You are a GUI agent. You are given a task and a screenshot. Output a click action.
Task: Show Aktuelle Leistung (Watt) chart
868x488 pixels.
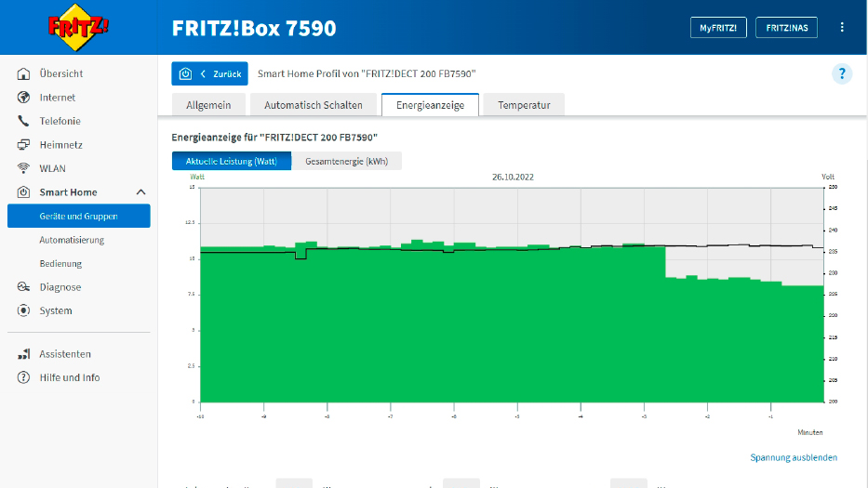point(232,161)
